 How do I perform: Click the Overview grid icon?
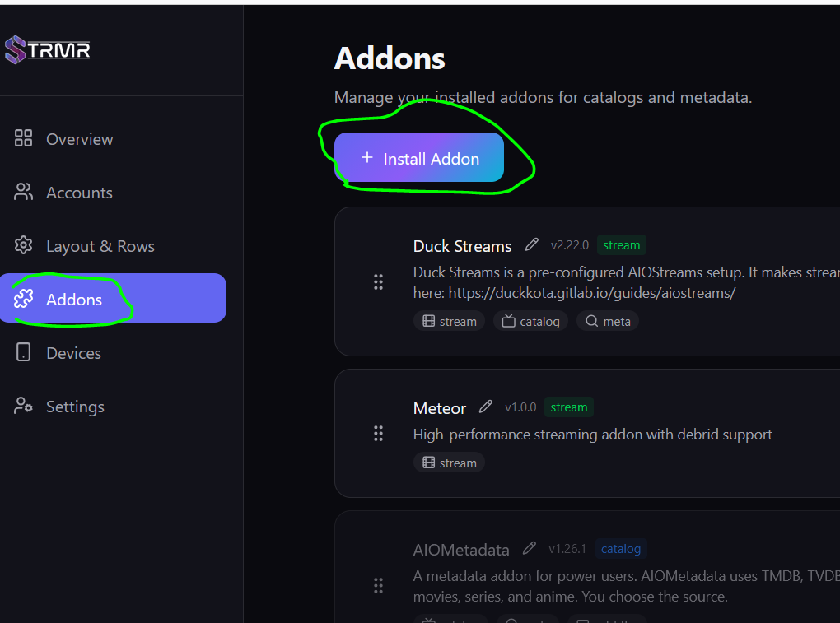point(24,138)
